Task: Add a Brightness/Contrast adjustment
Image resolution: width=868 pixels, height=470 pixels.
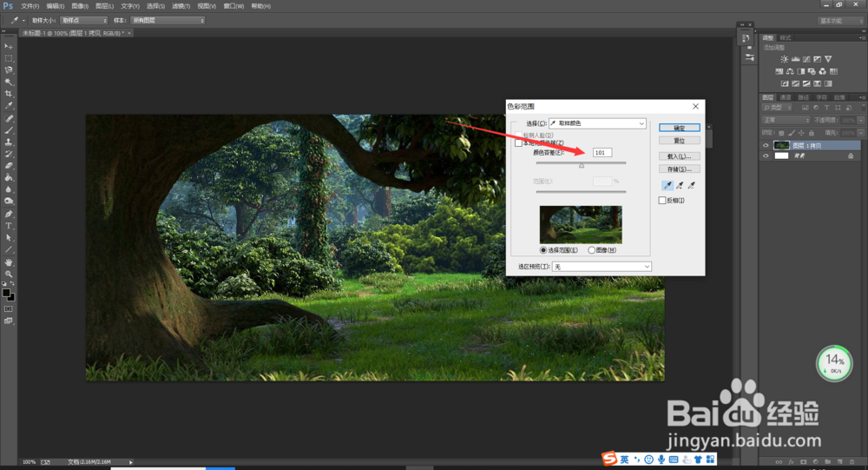Action: [x=784, y=59]
